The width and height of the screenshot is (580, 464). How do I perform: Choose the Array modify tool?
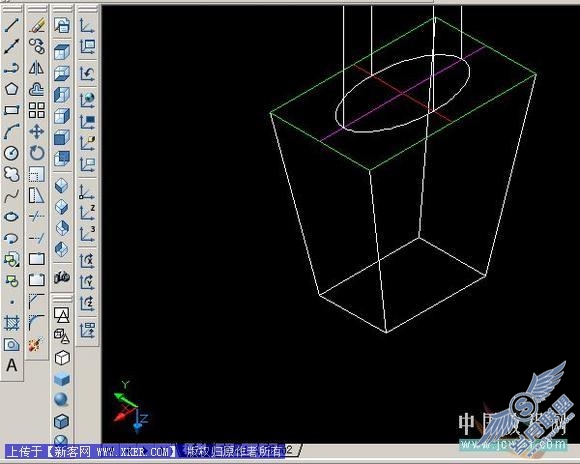[37, 110]
